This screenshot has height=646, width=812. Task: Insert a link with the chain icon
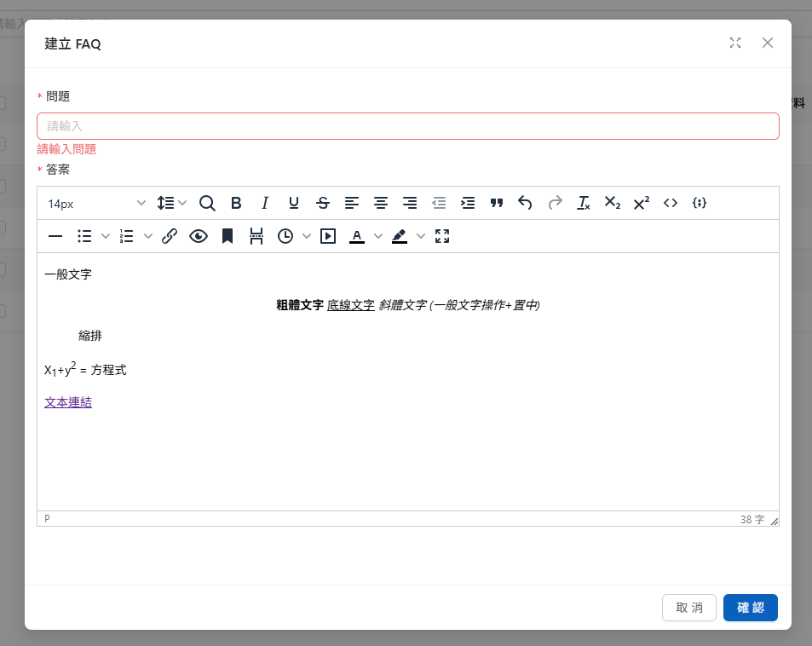170,236
